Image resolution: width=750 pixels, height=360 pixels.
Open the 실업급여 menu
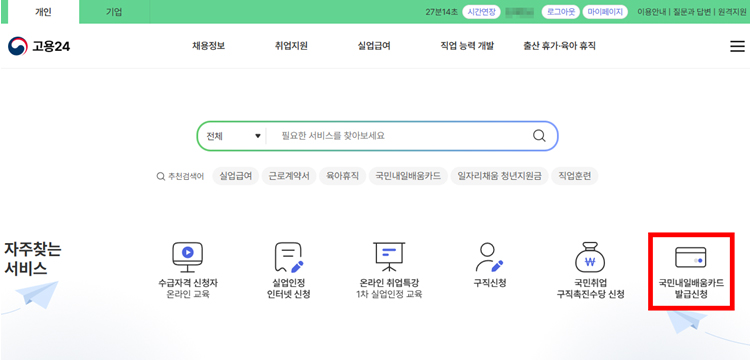coord(374,46)
